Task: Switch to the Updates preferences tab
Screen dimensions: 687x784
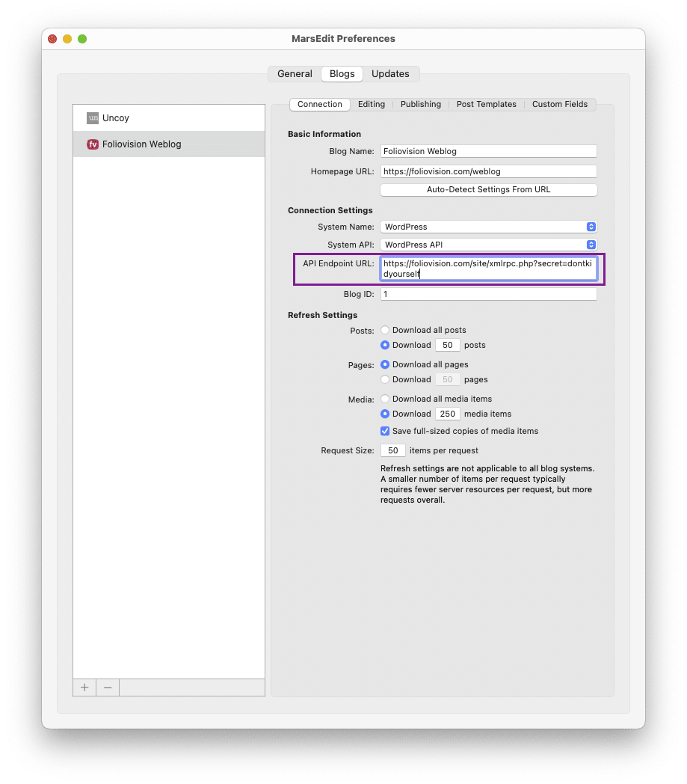Action: pos(390,74)
